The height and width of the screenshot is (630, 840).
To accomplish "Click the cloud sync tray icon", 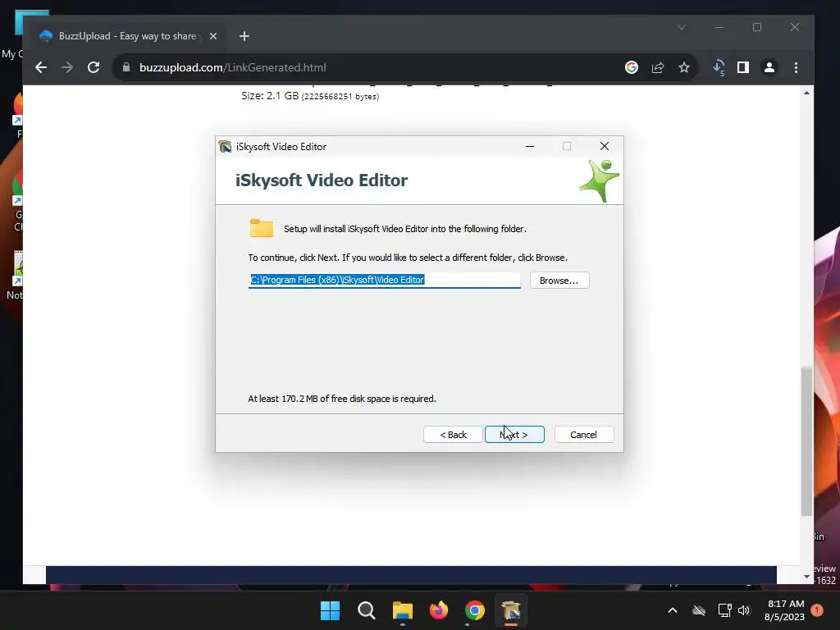I will 699,610.
